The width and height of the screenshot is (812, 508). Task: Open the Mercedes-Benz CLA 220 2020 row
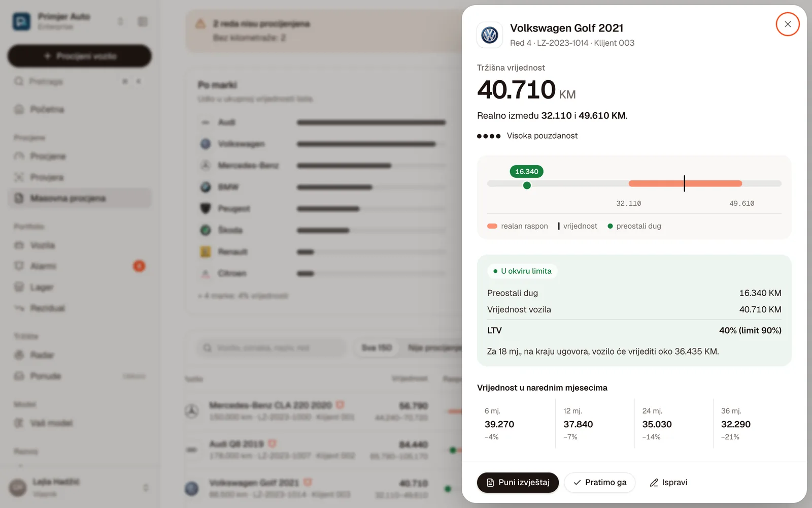click(x=323, y=411)
